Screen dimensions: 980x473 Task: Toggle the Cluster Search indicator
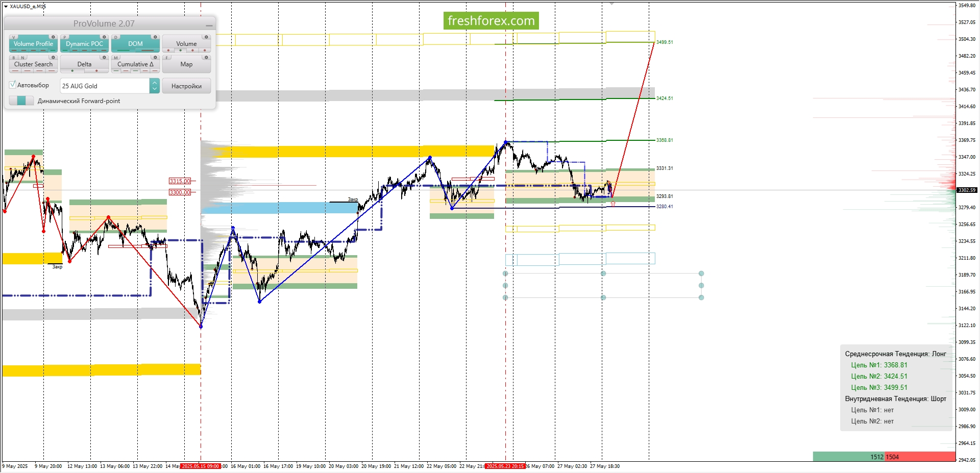(33, 64)
